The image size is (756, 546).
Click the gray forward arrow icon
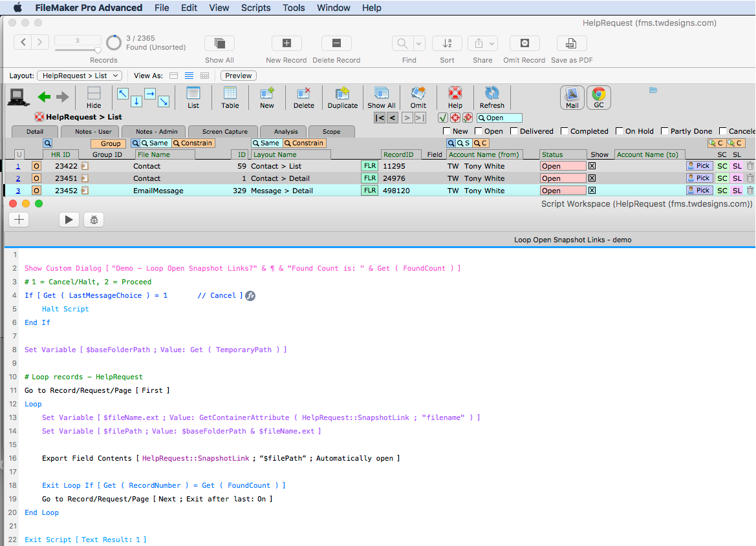63,97
